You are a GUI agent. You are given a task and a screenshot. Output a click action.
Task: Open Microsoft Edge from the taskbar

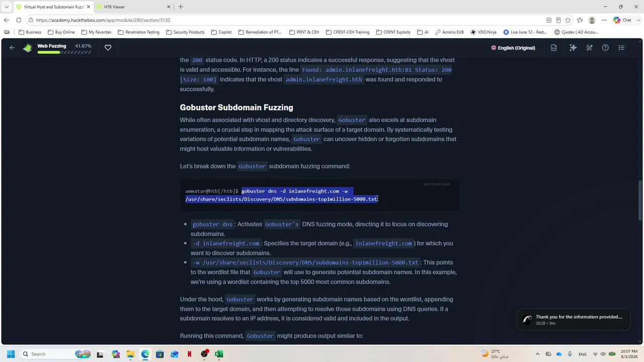pyautogui.click(x=145, y=354)
